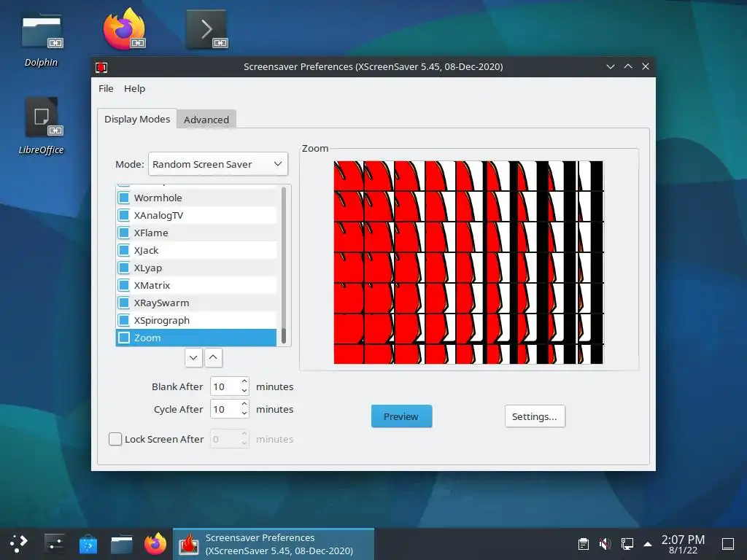
Task: Select the highlighted Zoom list row
Action: [196, 338]
